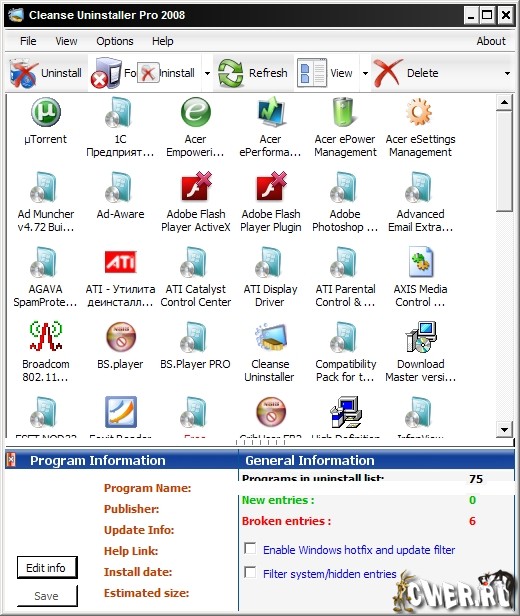Select the Acer Empowering program icon
Image resolution: width=520 pixels, height=616 pixels.
tap(195, 112)
